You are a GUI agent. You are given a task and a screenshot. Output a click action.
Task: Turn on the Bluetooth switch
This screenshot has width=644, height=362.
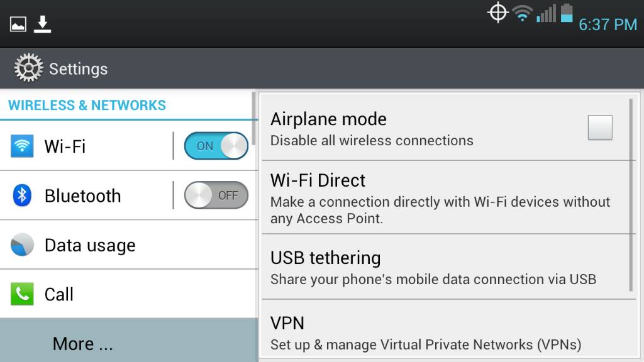point(216,195)
